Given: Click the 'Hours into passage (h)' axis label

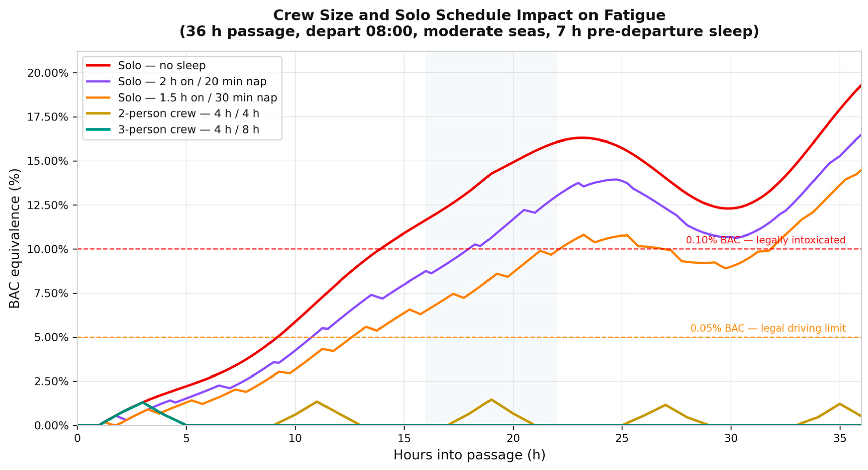Looking at the screenshot, I should pyautogui.click(x=469, y=455).
